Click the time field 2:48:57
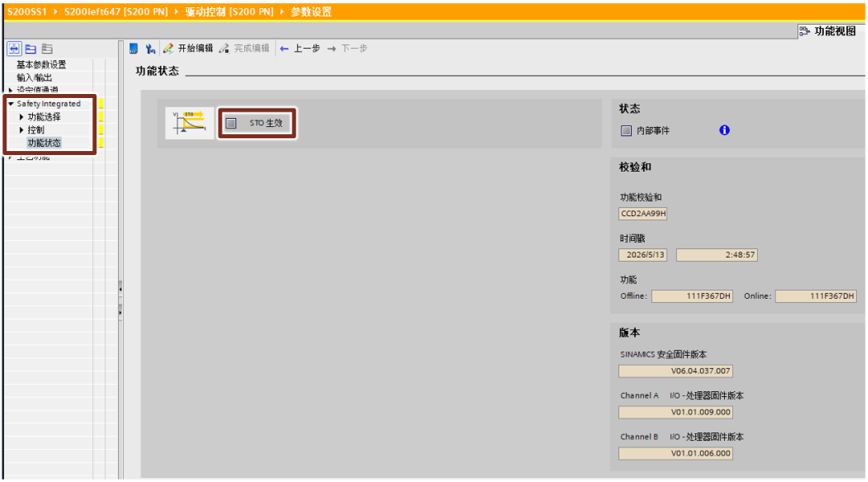 [717, 255]
